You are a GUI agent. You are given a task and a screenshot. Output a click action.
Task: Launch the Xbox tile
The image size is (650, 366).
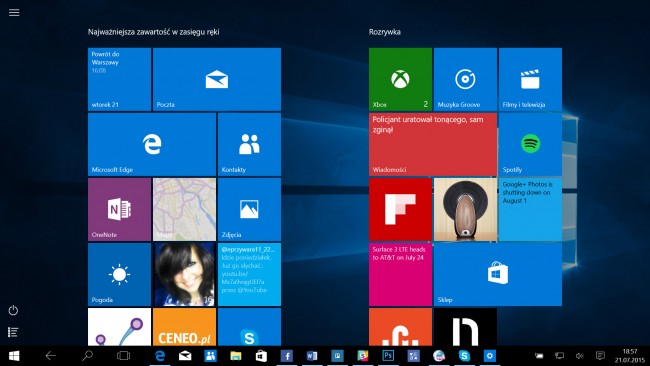[x=400, y=79]
